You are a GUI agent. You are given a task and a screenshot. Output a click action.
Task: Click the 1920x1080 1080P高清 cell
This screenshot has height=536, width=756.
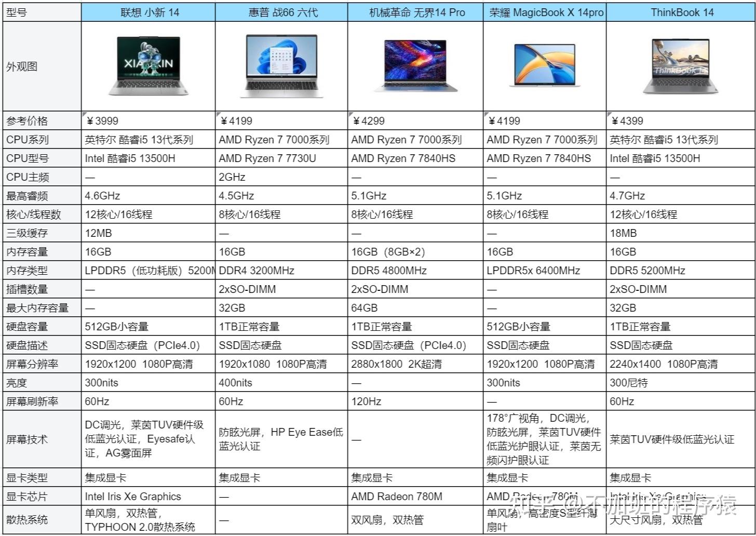coord(282,364)
